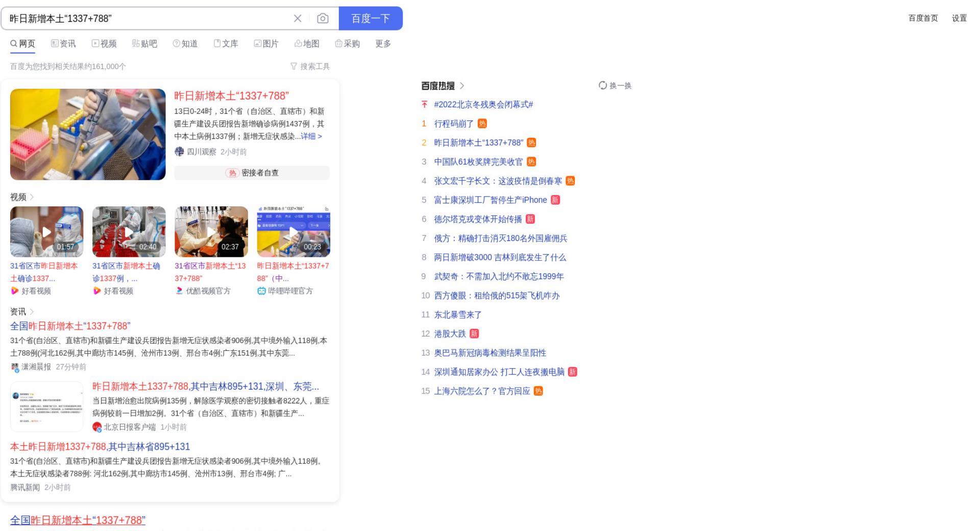Open hot search 两日新增破3000
980x531 pixels.
pos(500,257)
